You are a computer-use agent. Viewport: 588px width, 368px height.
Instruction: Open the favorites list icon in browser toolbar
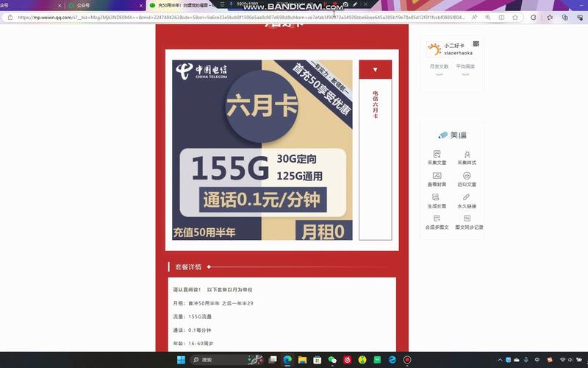[x=550, y=17]
